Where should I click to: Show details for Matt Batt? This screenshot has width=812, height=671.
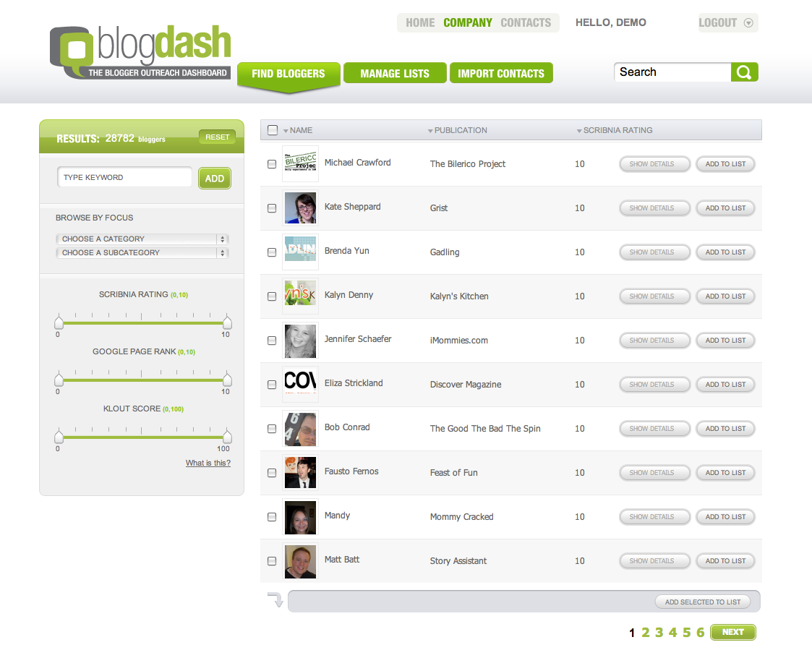click(654, 560)
